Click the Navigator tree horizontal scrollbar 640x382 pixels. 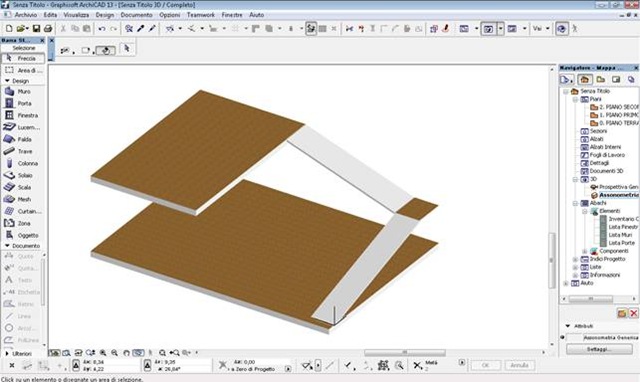tap(591, 299)
